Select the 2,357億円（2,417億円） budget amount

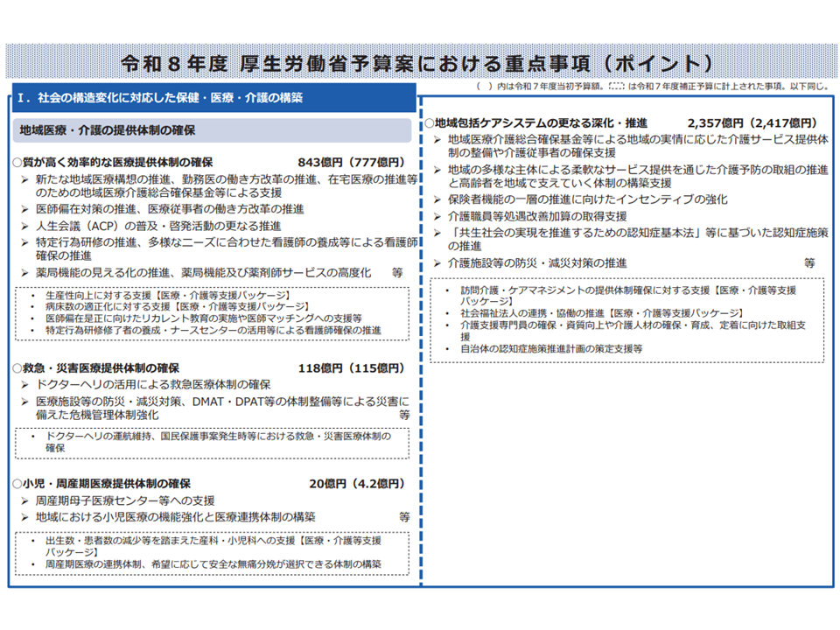click(x=752, y=122)
